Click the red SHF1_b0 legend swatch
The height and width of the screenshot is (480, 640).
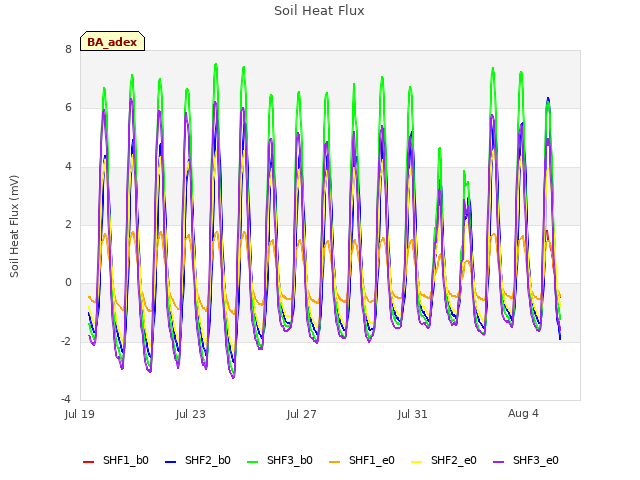click(x=89, y=462)
